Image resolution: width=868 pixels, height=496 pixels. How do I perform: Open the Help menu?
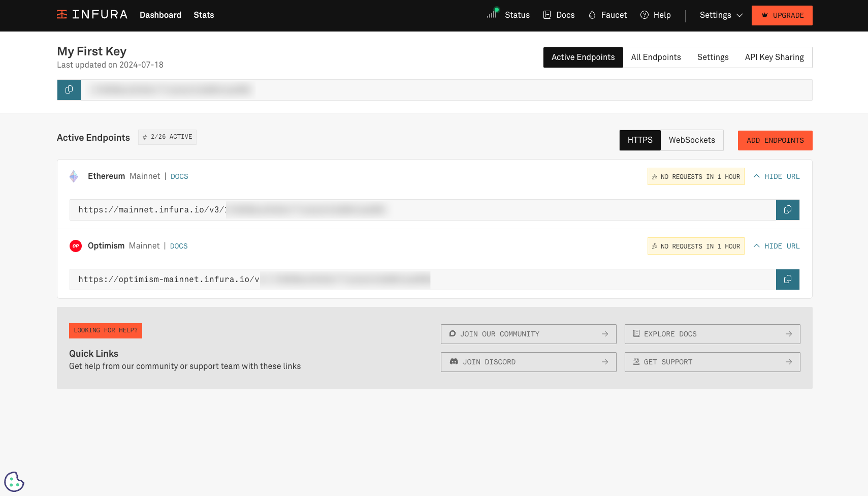coord(656,15)
